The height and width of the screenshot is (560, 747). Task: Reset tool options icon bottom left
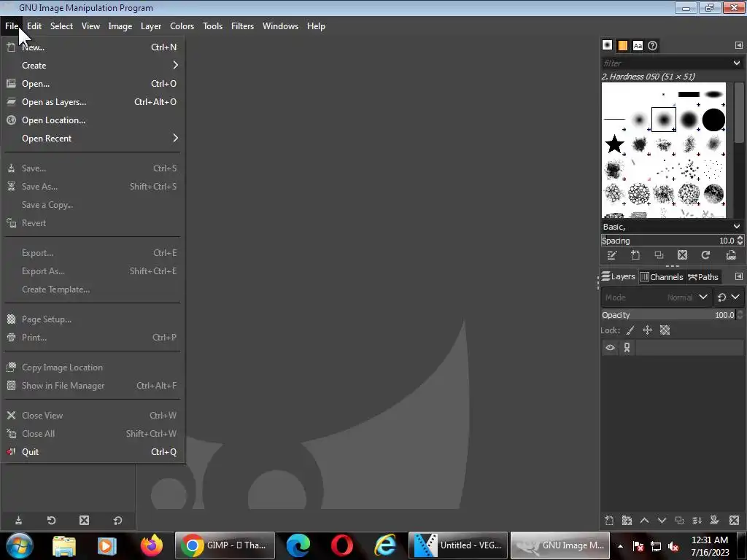coord(117,521)
